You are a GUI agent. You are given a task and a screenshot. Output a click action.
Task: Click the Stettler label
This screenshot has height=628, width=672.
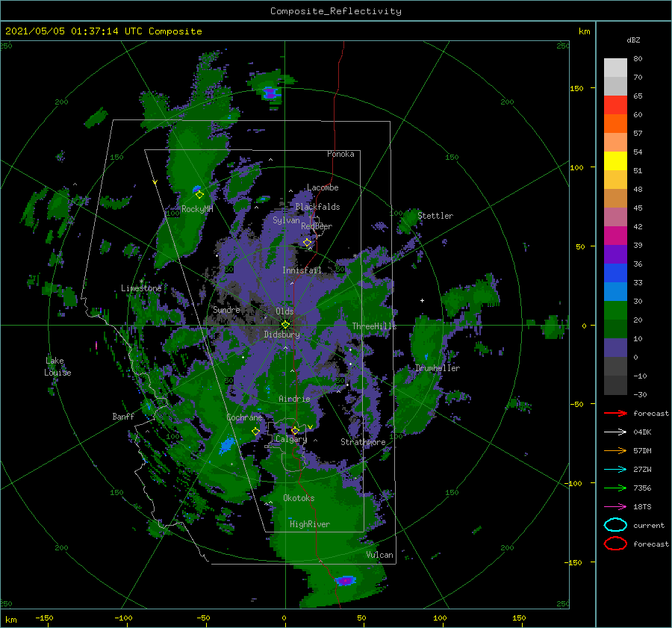point(435,216)
